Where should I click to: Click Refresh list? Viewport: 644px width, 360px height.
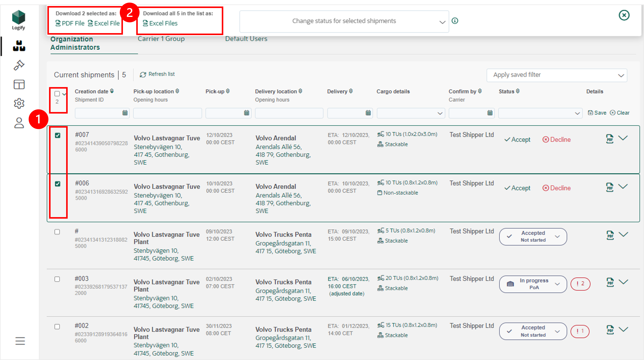click(157, 74)
